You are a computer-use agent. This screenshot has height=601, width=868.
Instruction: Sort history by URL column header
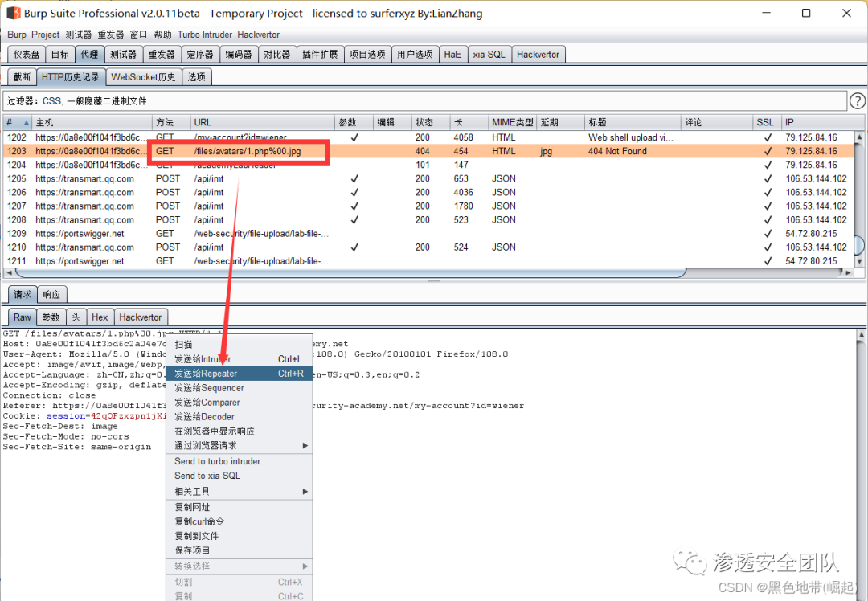point(262,122)
